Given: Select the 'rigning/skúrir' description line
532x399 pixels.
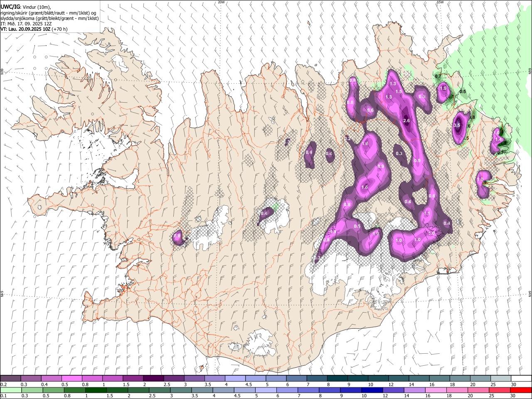Looking at the screenshot, I should 48,13.
